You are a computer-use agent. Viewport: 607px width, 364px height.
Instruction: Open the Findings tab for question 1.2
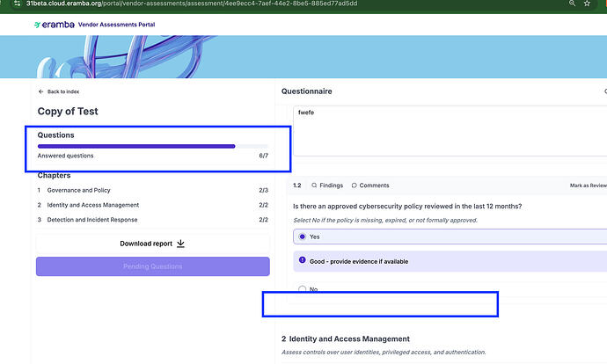(x=327, y=186)
